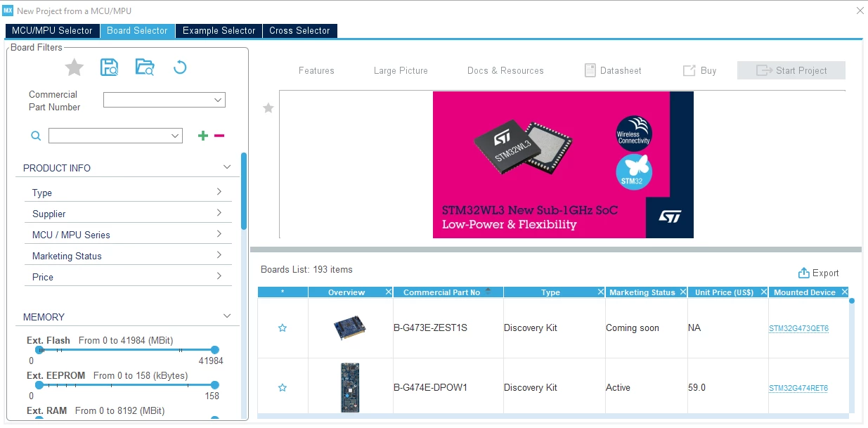Select the Board Selector tab
This screenshot has width=868, height=428.
click(x=138, y=31)
